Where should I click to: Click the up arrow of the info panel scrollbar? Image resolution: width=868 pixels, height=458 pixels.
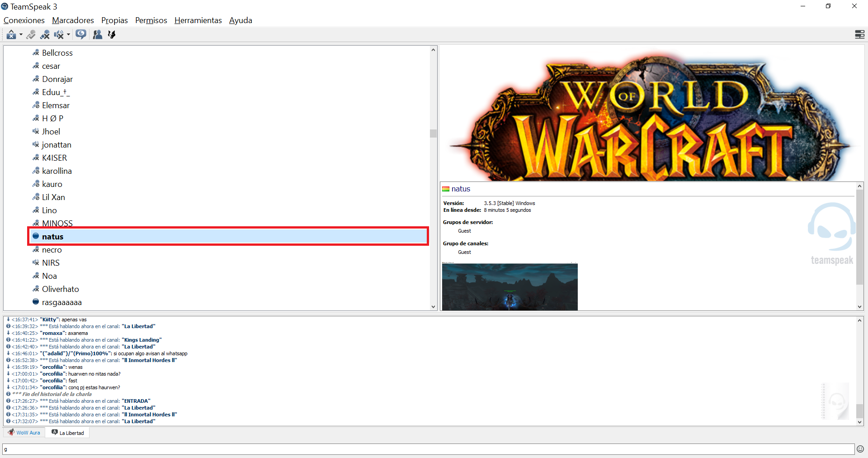[x=860, y=186]
